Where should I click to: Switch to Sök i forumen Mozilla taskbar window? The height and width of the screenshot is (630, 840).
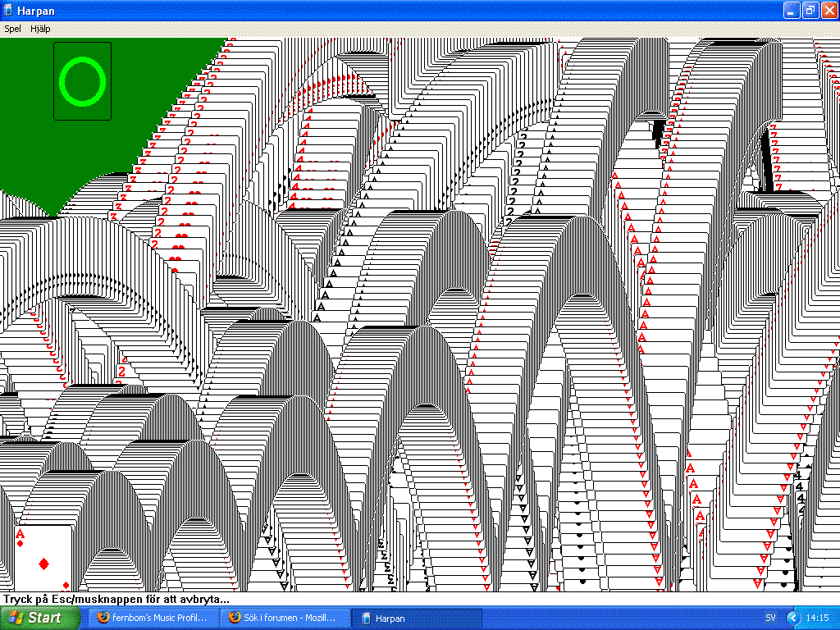[285, 618]
